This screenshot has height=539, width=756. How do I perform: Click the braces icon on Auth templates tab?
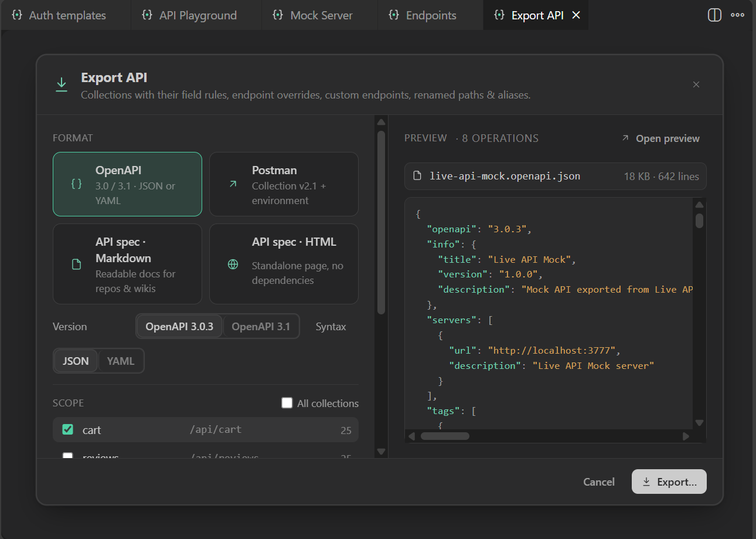[17, 15]
